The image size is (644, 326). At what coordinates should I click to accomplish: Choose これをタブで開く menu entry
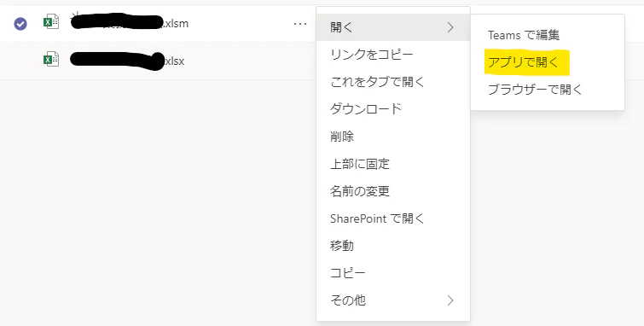(x=393, y=82)
